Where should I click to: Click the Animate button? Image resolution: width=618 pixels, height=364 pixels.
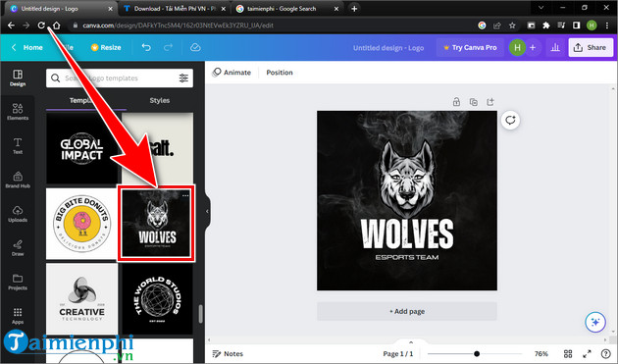[x=232, y=73]
